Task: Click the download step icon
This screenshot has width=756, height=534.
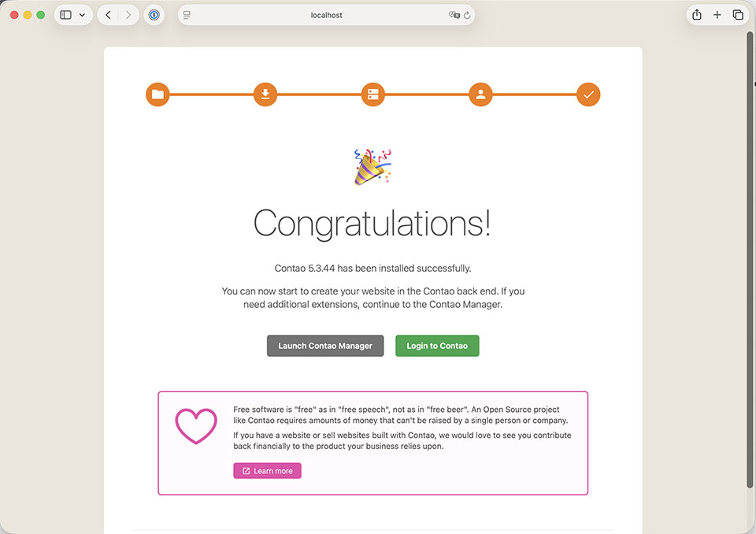Action: point(265,95)
